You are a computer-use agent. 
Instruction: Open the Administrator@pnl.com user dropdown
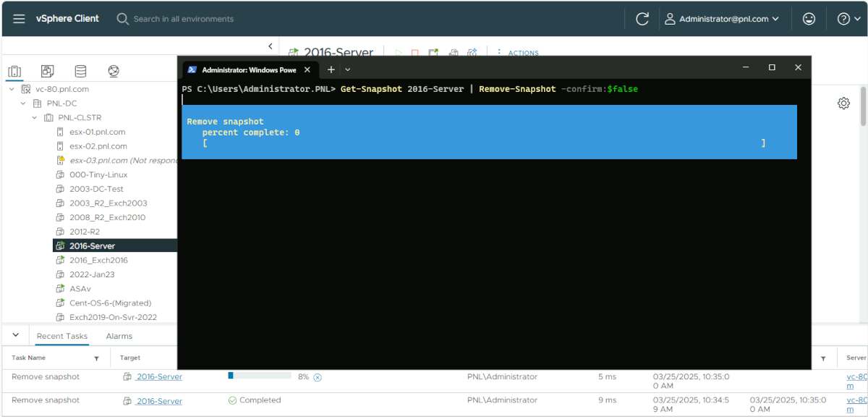(x=722, y=19)
